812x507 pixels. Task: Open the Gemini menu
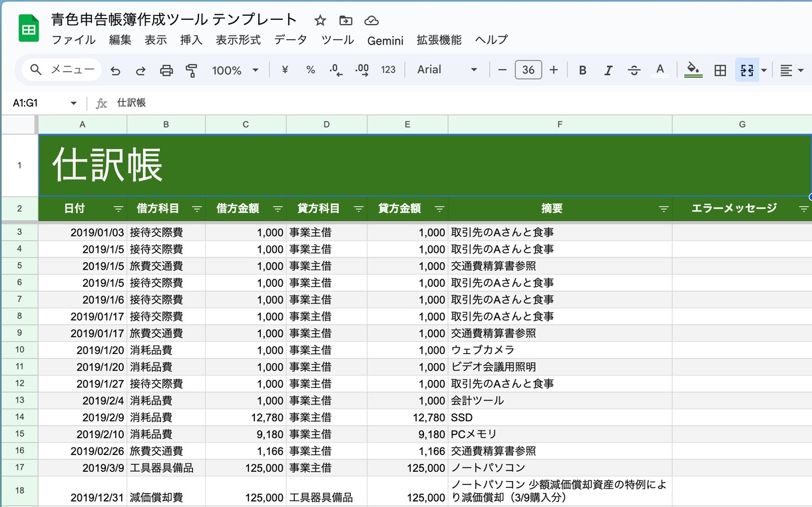tap(385, 40)
